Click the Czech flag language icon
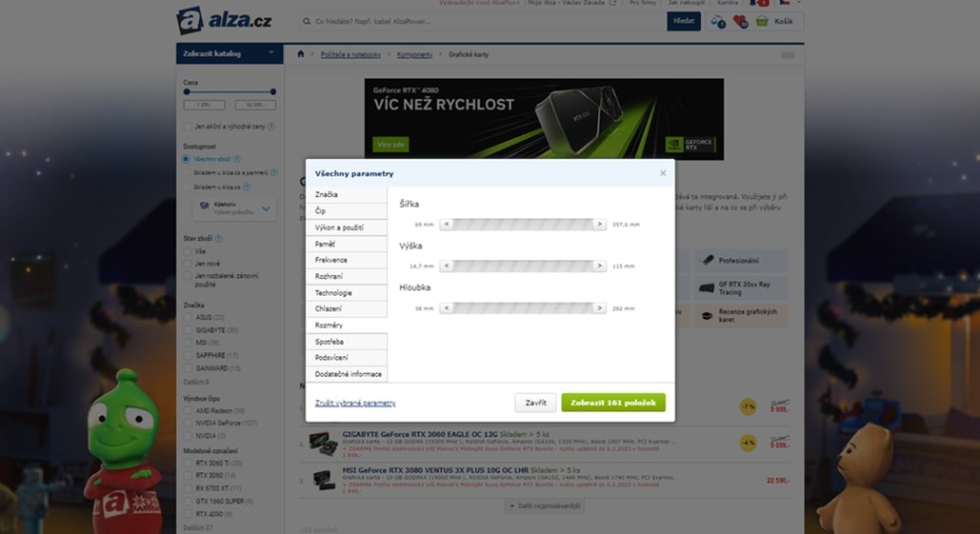980x534 pixels. 785,3
